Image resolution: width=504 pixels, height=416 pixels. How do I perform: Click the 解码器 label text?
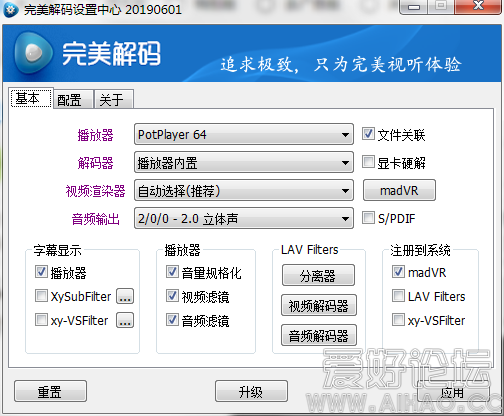(95, 163)
